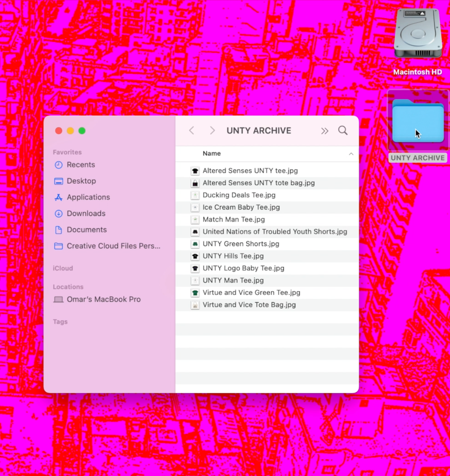Image resolution: width=450 pixels, height=476 pixels.
Task: Click the Virtue and Vice Tote Bag.jpg file
Action: (x=249, y=305)
